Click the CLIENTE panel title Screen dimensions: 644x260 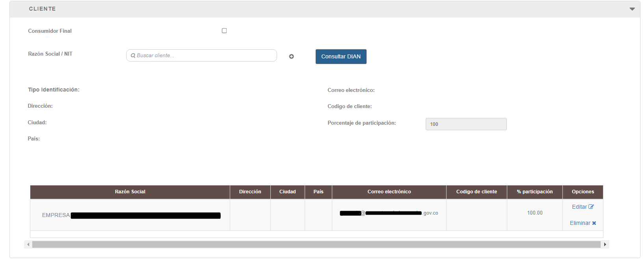[42, 9]
